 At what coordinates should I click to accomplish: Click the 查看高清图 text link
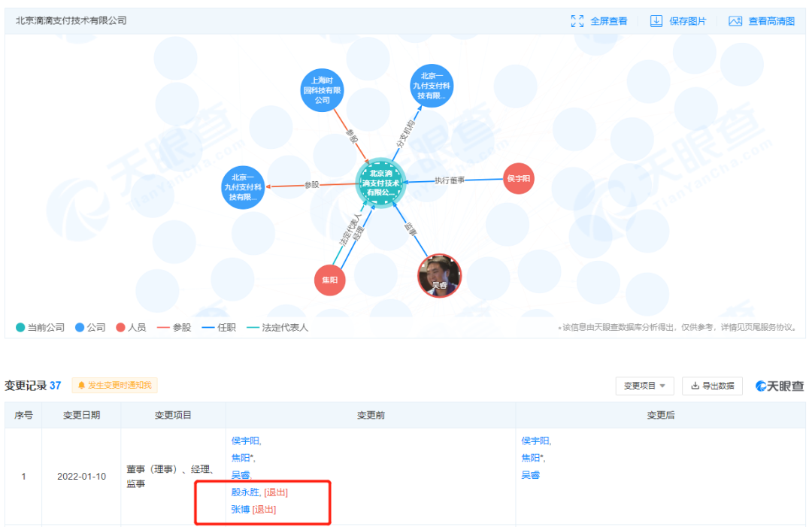tap(771, 21)
